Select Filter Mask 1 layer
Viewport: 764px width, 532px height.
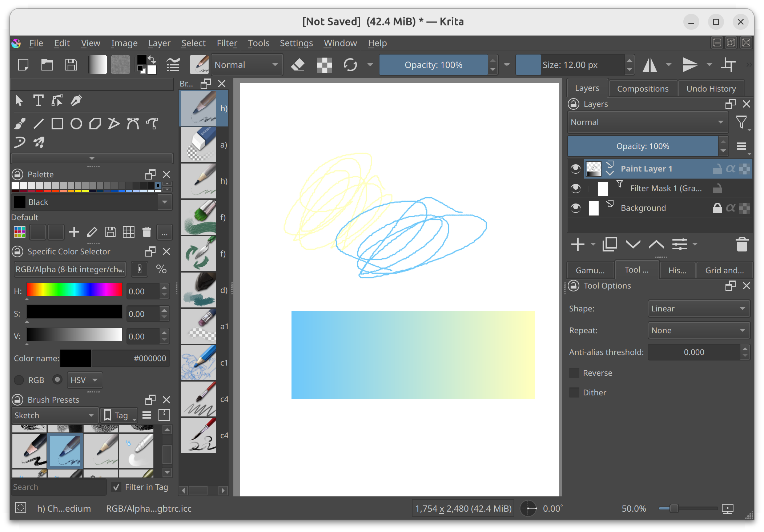[665, 188]
